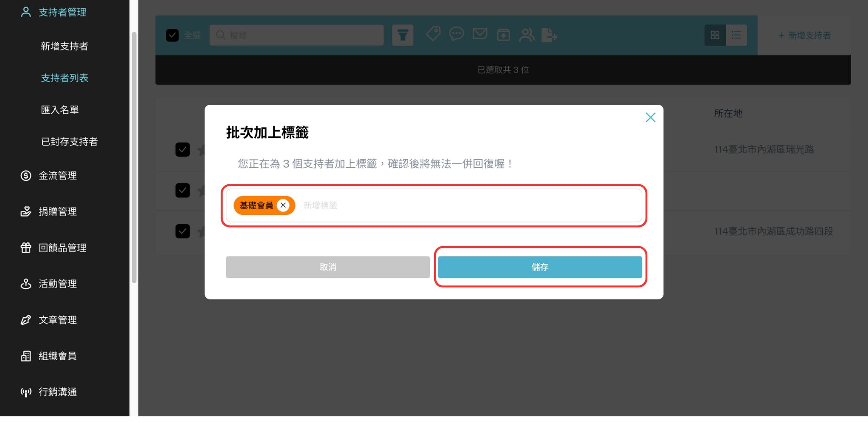Image resolution: width=868 pixels, height=423 pixels.
Task: Toggle the 全選 select-all checkbox
Action: [172, 35]
